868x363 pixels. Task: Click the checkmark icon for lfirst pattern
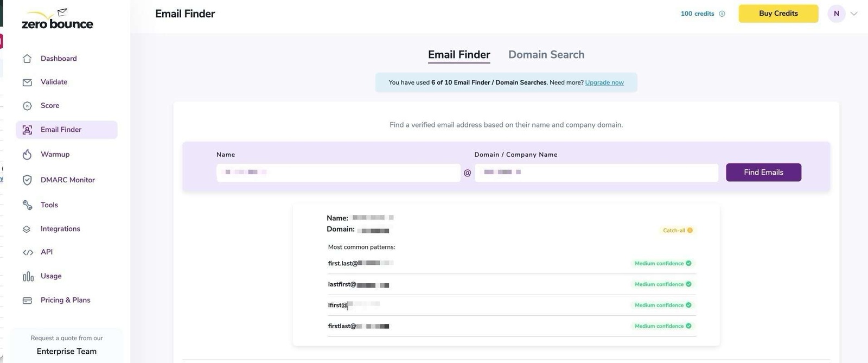tap(689, 305)
